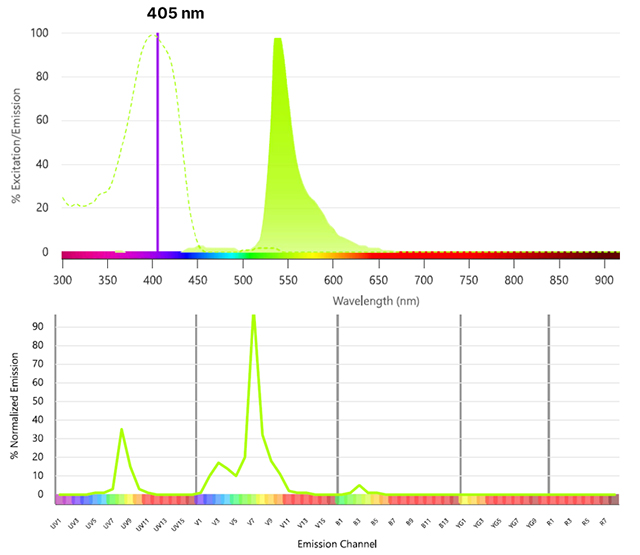This screenshot has width=640, height=555.
Task: Click the V5 emission channel label
Action: [x=233, y=522]
